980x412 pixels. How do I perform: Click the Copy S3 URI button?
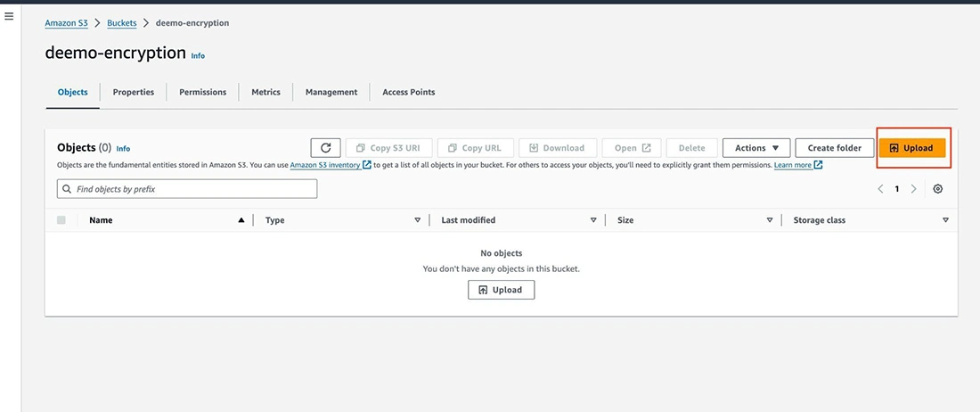tap(388, 148)
